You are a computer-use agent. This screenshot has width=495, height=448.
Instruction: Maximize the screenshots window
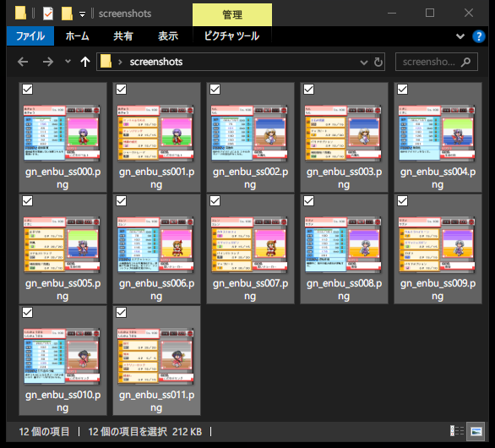point(430,14)
